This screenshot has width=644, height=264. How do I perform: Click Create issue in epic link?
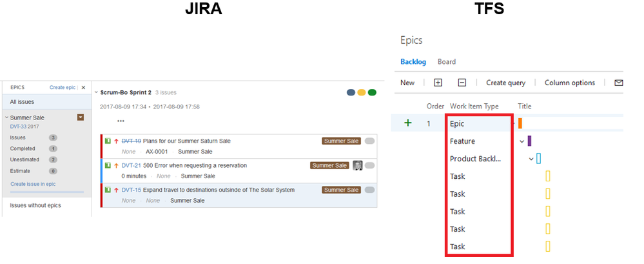[33, 184]
